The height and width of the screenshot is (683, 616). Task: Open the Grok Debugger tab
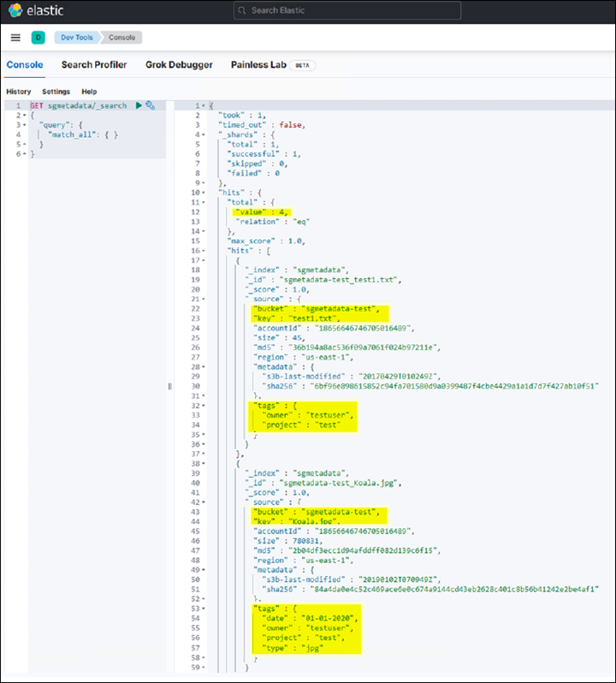(x=179, y=65)
